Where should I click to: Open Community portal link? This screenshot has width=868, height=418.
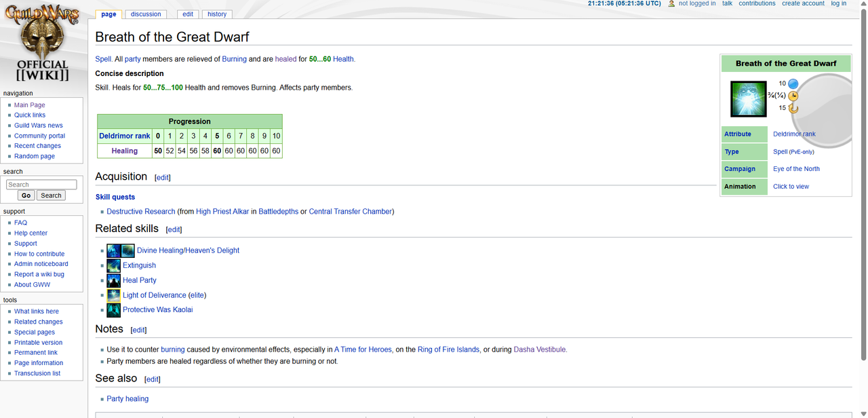tap(40, 136)
